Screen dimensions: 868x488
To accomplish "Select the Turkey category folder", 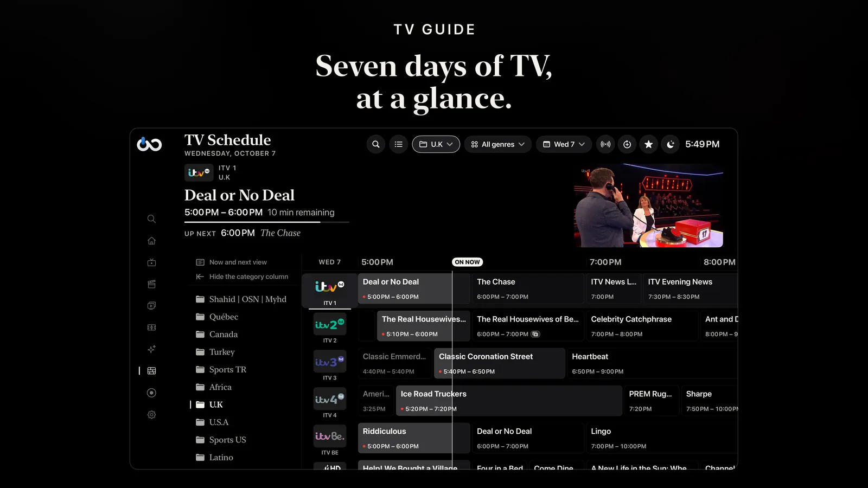I will click(x=215, y=352).
